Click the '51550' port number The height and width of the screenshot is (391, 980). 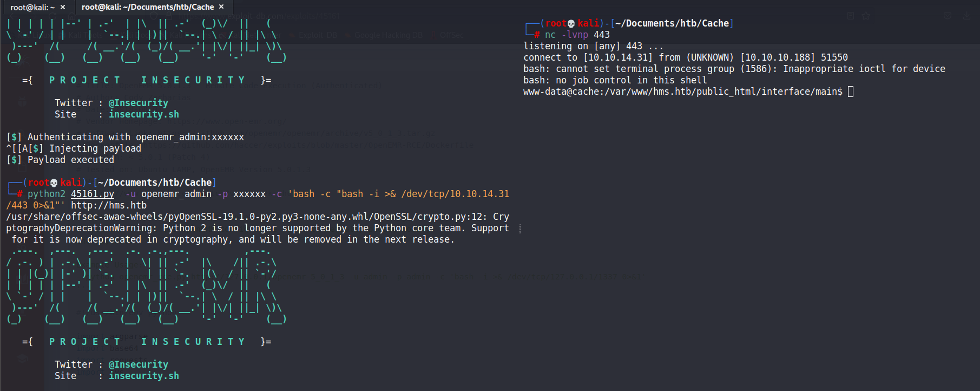click(x=834, y=57)
